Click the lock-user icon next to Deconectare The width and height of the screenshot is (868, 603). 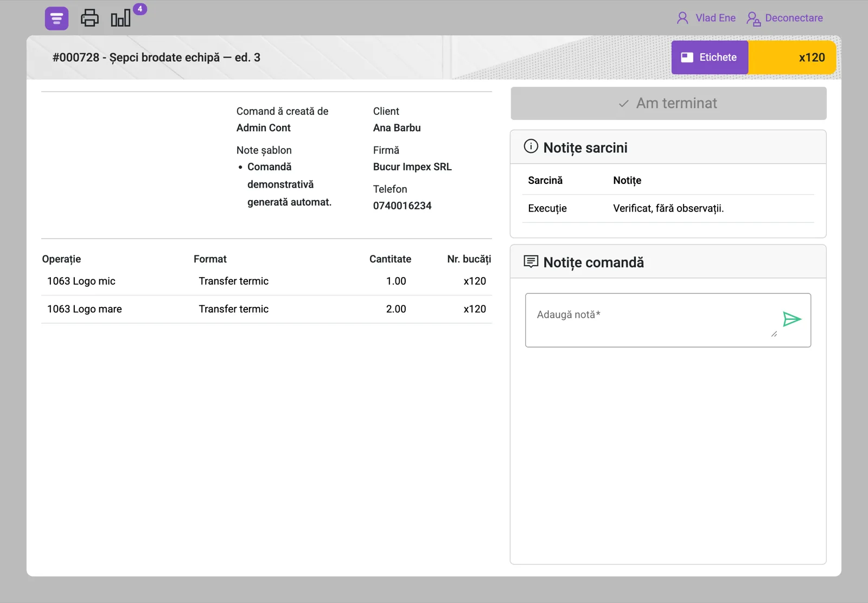coord(753,18)
